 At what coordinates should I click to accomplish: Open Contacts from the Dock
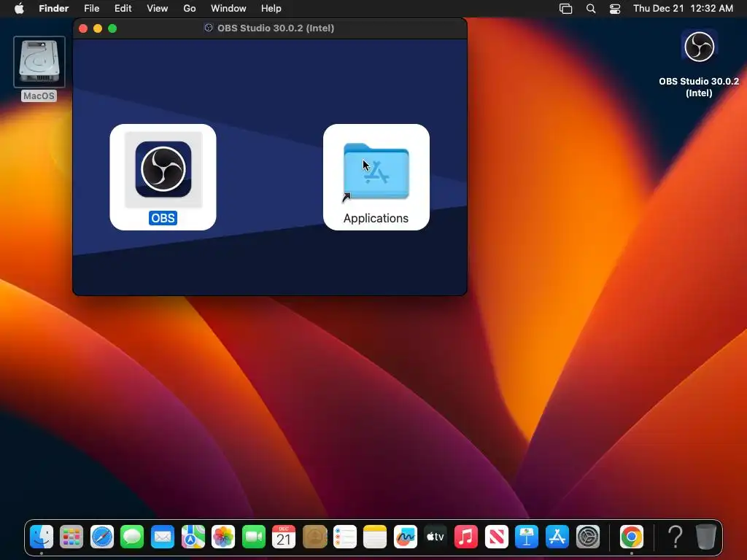pos(314,537)
